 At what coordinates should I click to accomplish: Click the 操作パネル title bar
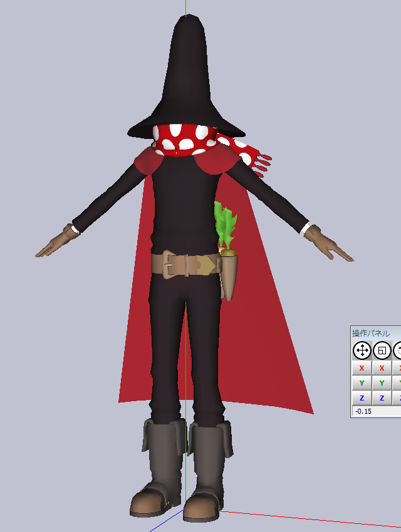point(376,333)
